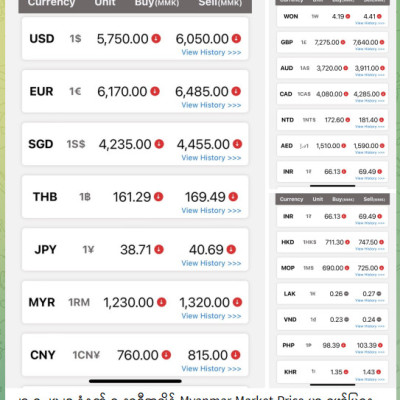Open the GBP rates thumbnail card
Image resolution: width=400 pixels, height=400 pixels.
click(332, 42)
